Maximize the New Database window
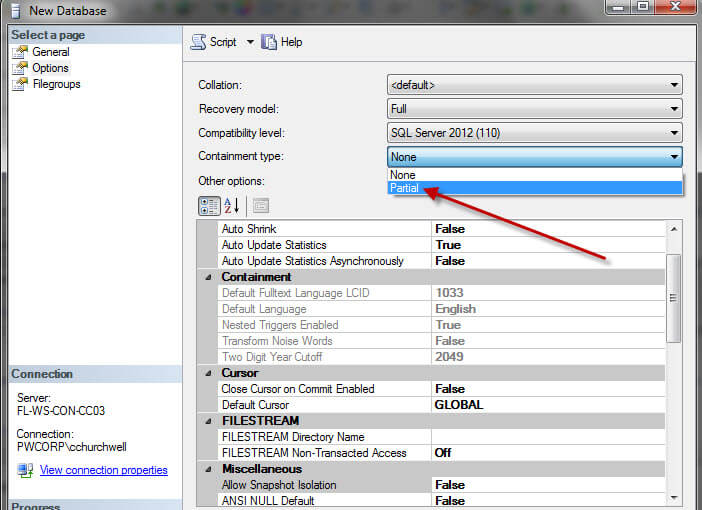This screenshot has width=702, height=510. [643, 7]
